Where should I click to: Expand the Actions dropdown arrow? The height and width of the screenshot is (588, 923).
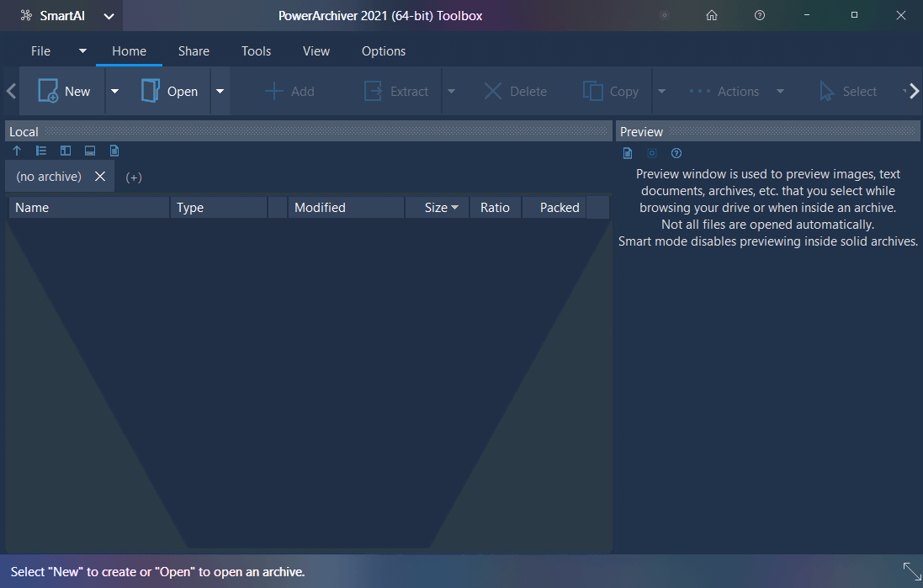pos(780,91)
